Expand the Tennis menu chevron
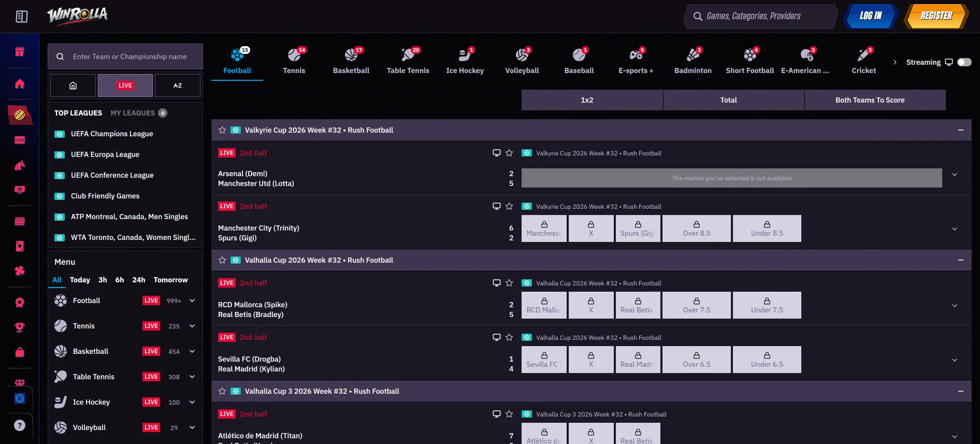980x444 pixels. [x=192, y=326]
